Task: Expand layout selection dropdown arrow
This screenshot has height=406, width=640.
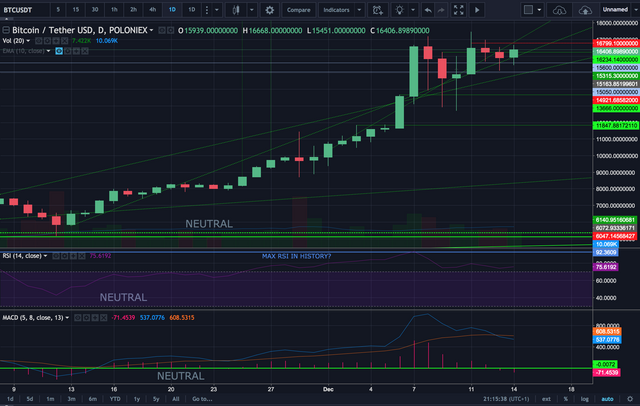Action: pos(539,10)
